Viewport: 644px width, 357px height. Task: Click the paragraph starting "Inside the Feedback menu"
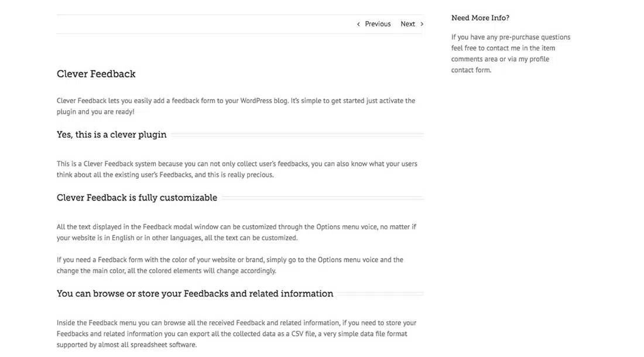236,334
